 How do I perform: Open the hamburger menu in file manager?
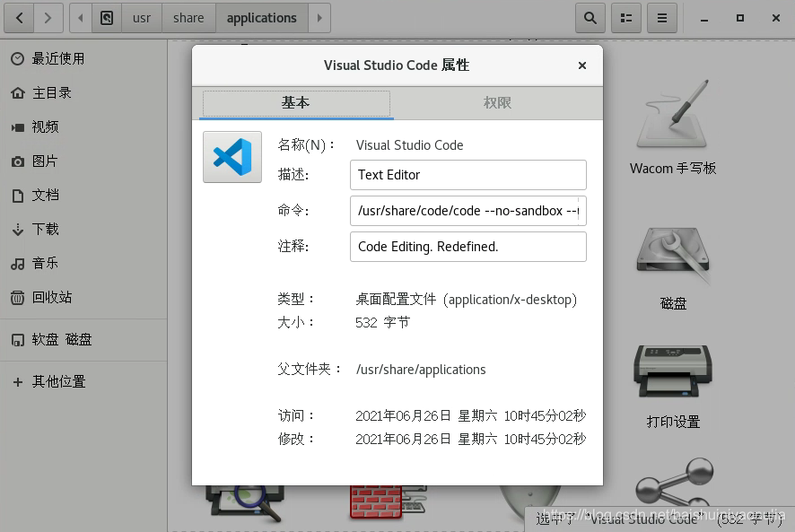[662, 18]
